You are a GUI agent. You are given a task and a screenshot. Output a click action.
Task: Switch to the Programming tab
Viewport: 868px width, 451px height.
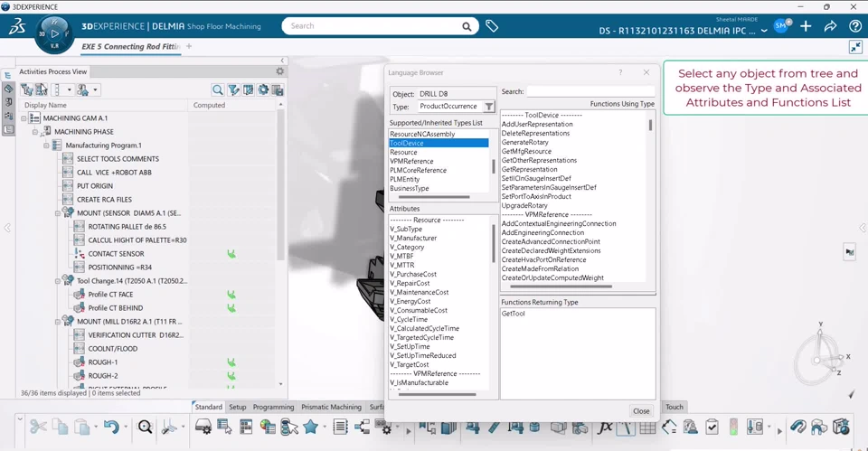pyautogui.click(x=273, y=407)
